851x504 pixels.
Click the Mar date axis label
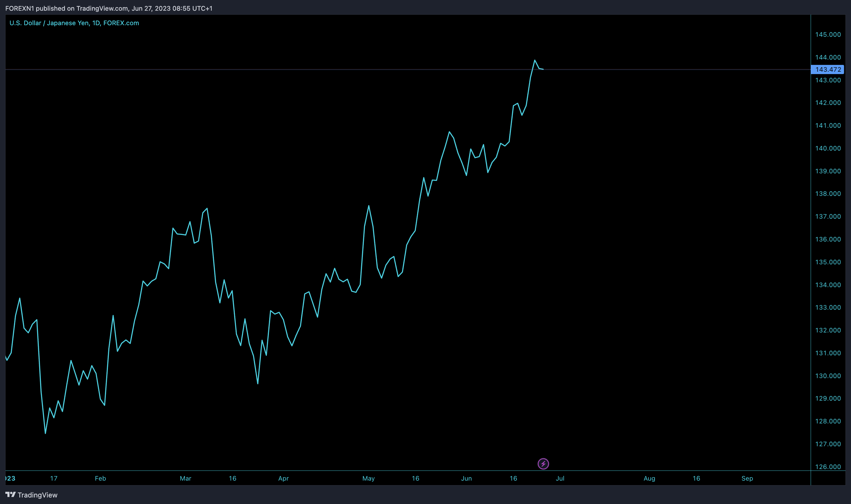186,478
